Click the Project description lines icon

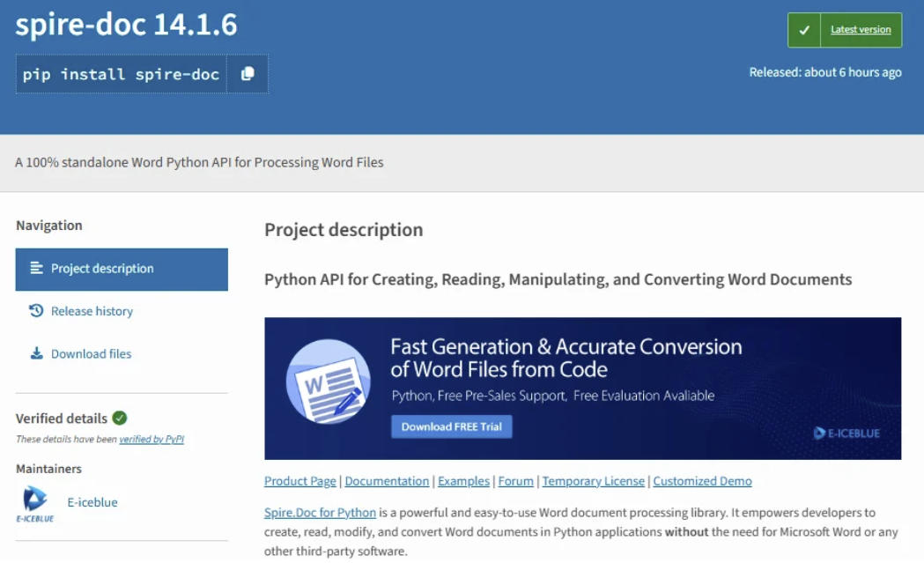coord(36,268)
